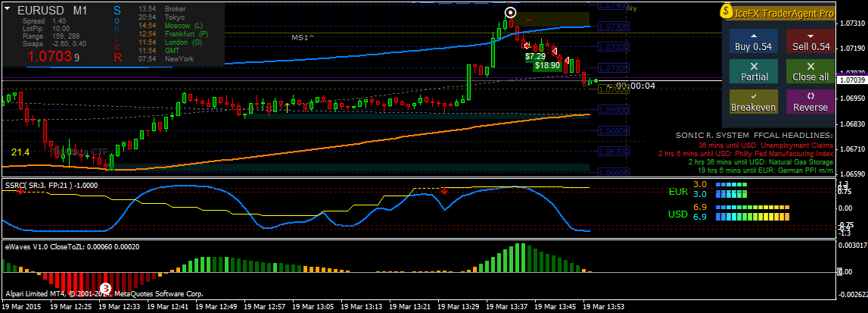Click the 14:54 Moscow (L) row
Image resolution: width=868 pixels, height=313 pixels.
point(170,26)
